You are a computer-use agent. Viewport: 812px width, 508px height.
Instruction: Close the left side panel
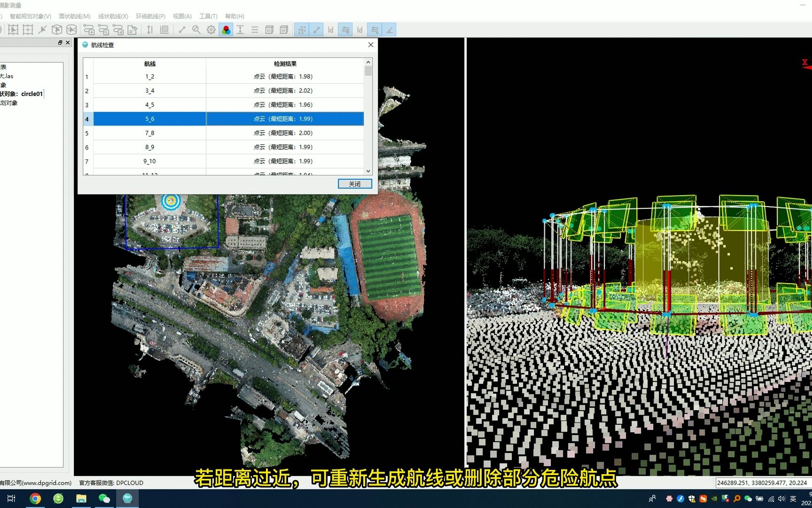(x=68, y=43)
